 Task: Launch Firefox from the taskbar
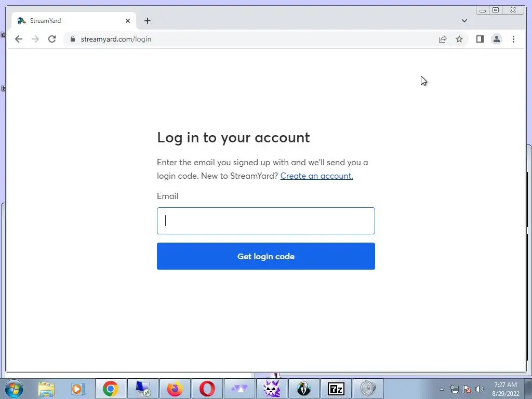tap(175, 389)
